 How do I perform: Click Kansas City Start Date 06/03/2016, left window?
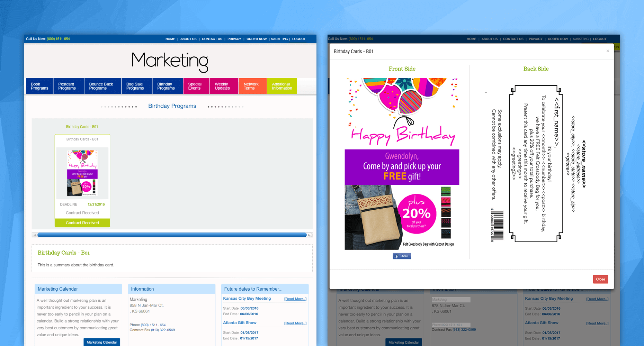249,308
